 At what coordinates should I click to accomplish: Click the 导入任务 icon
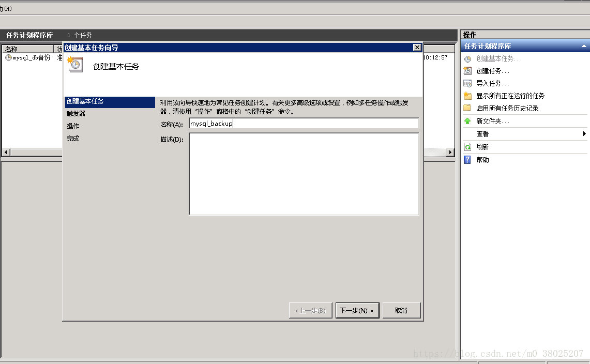click(467, 83)
